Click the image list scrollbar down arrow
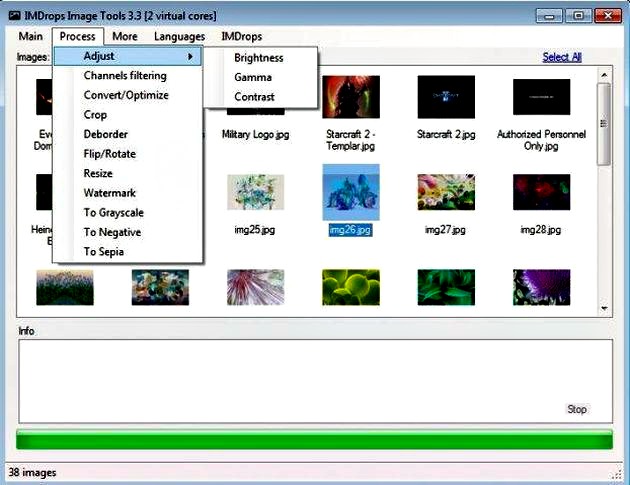Image resolution: width=630 pixels, height=485 pixels. tap(603, 308)
